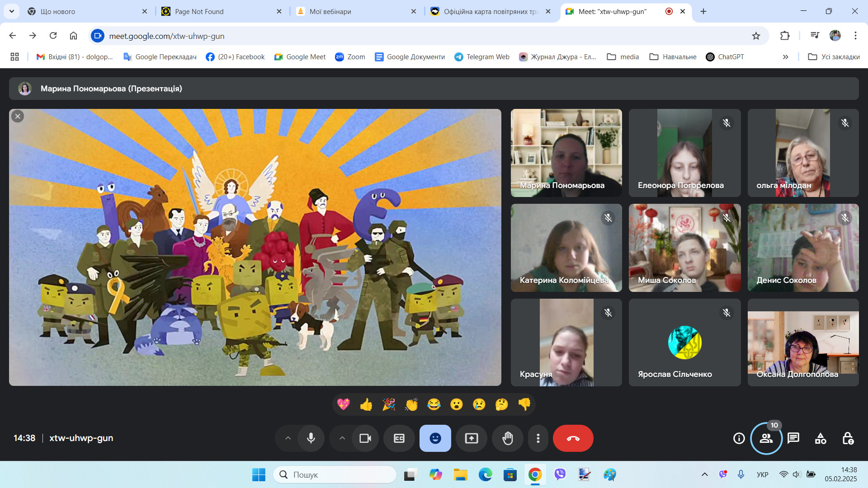Open the taskbar clock and calendar
Image resolution: width=868 pixels, height=488 pixels.
840,474
